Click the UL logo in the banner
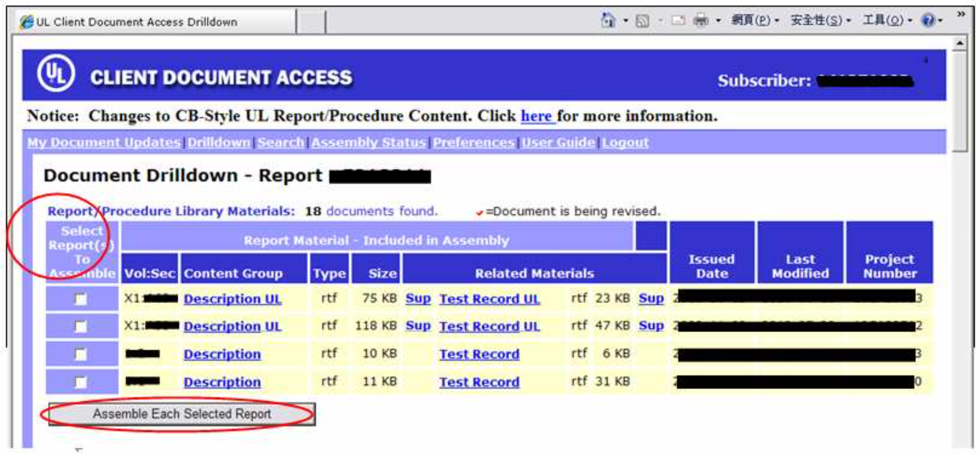Image resolution: width=980 pixels, height=454 pixels. click(x=56, y=73)
